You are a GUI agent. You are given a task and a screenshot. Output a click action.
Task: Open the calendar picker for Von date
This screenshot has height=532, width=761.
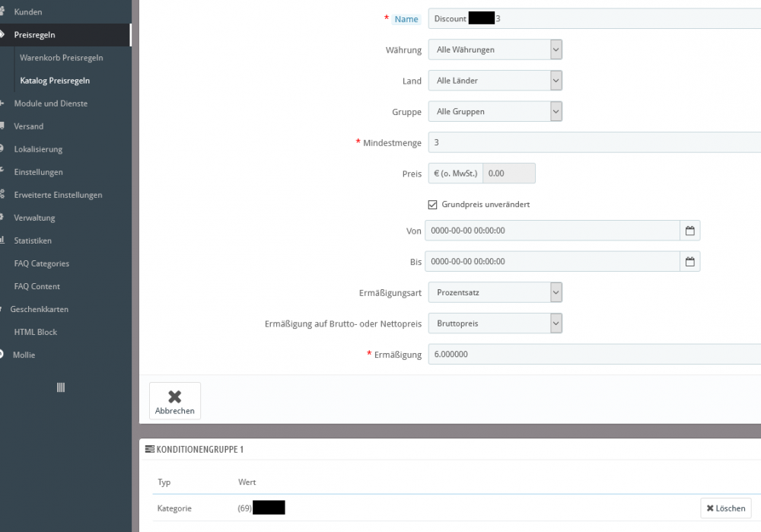(689, 231)
